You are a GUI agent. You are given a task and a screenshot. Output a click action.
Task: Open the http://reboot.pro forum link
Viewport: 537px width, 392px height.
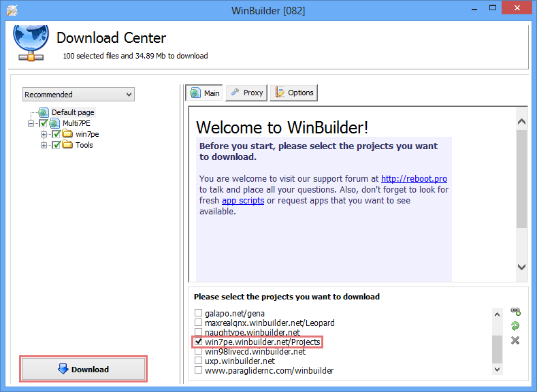coord(414,179)
